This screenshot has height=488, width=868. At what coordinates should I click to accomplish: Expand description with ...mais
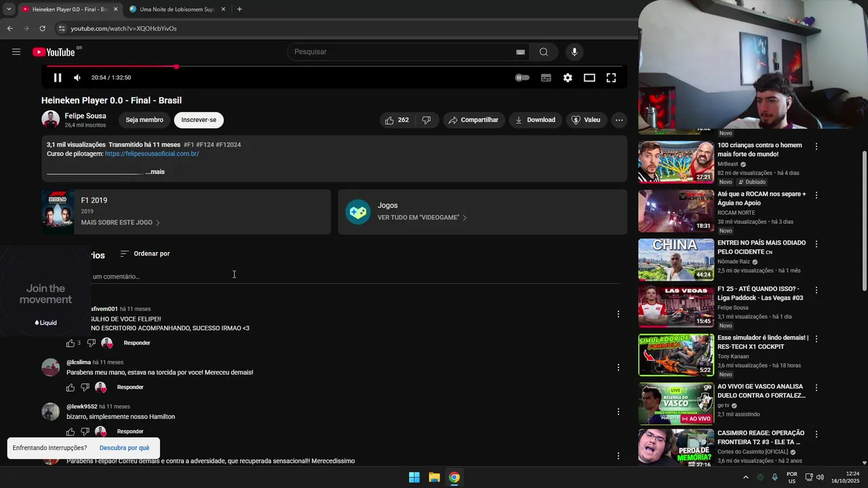[x=155, y=172]
